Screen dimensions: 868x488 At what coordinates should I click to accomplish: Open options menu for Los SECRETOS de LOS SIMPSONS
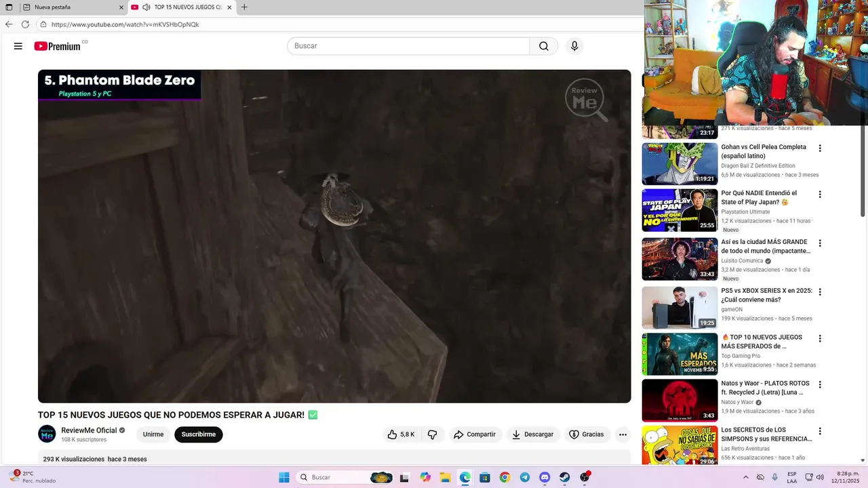pyautogui.click(x=820, y=431)
